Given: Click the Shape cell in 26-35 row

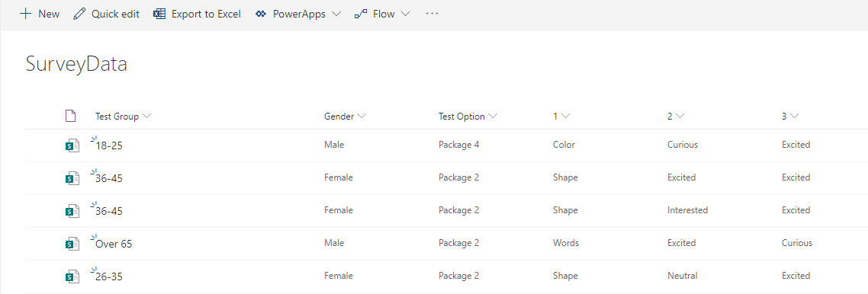Looking at the screenshot, I should 565,275.
